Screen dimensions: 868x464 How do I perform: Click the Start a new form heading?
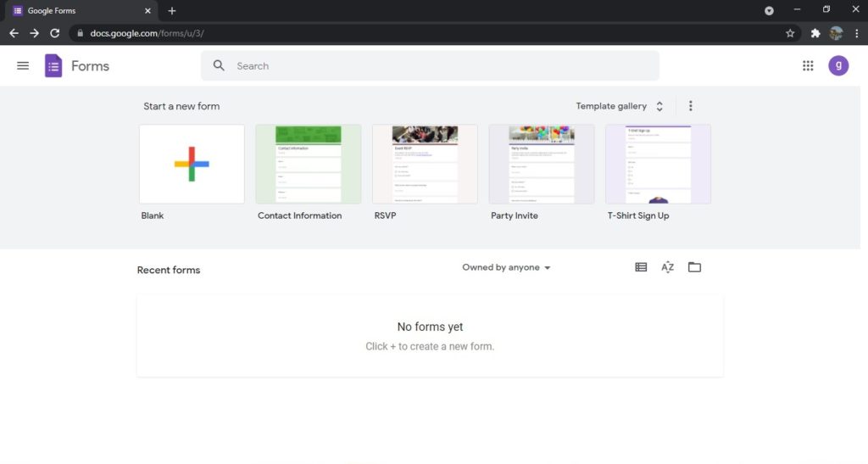click(x=181, y=106)
